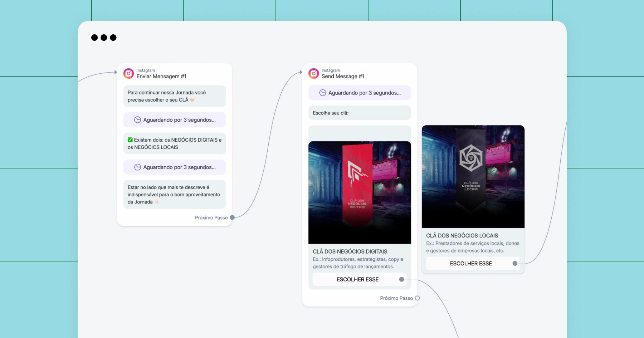Select the 'Existem dois: os NEGÓCIOS DIGITAIS' message
Screen dimensions: 644x338
[175, 143]
